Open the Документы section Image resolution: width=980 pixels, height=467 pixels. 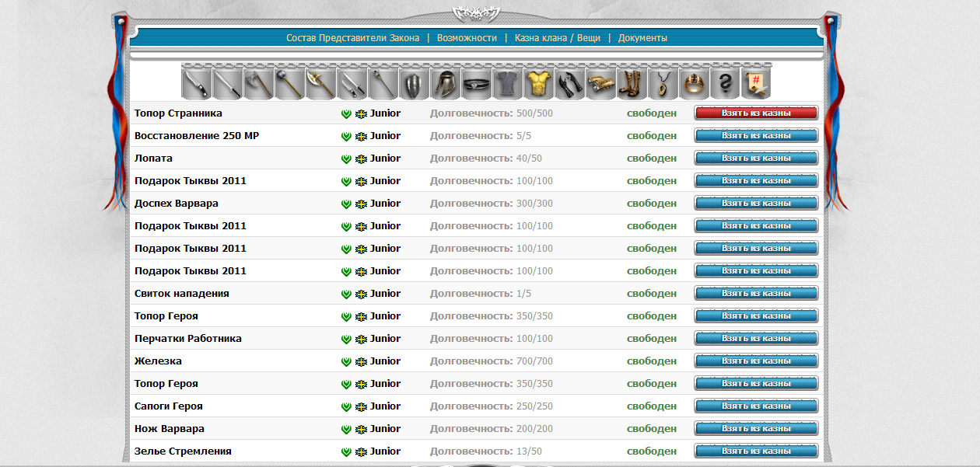(x=642, y=38)
